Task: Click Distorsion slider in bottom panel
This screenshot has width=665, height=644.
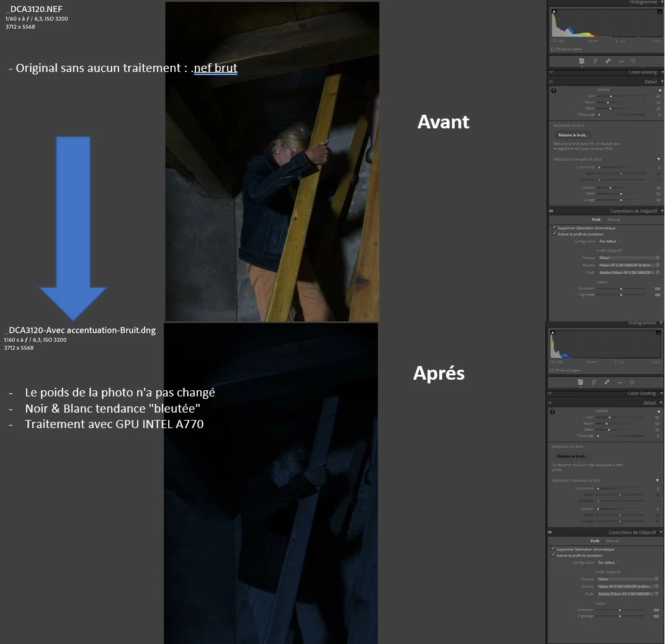Action: coord(620,610)
